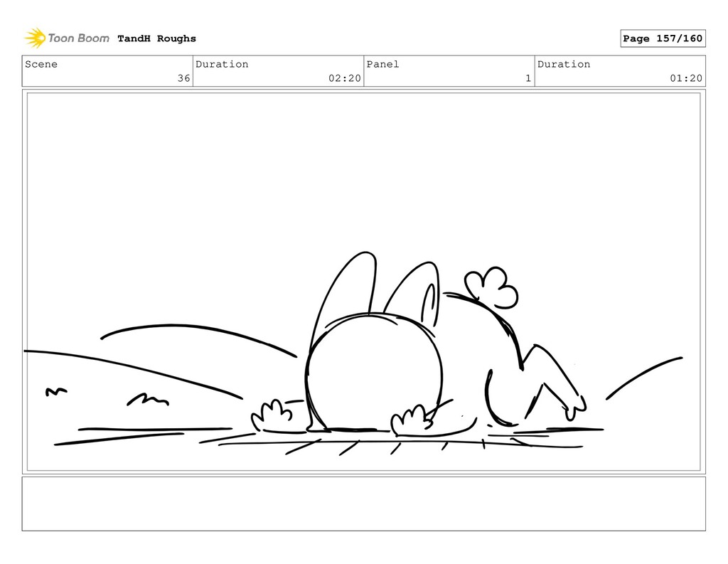Select the 'TandH Roughs' title text
This screenshot has width=728, height=564.
pos(156,38)
